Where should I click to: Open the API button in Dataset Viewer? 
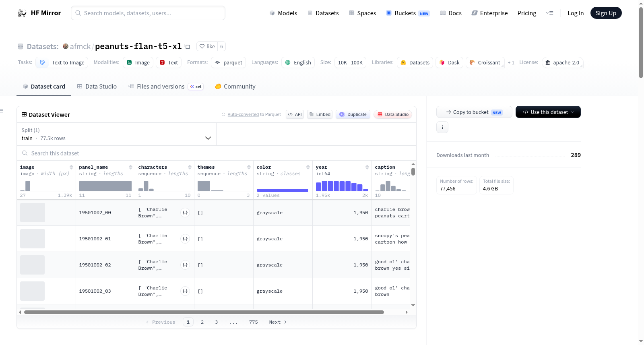click(295, 114)
